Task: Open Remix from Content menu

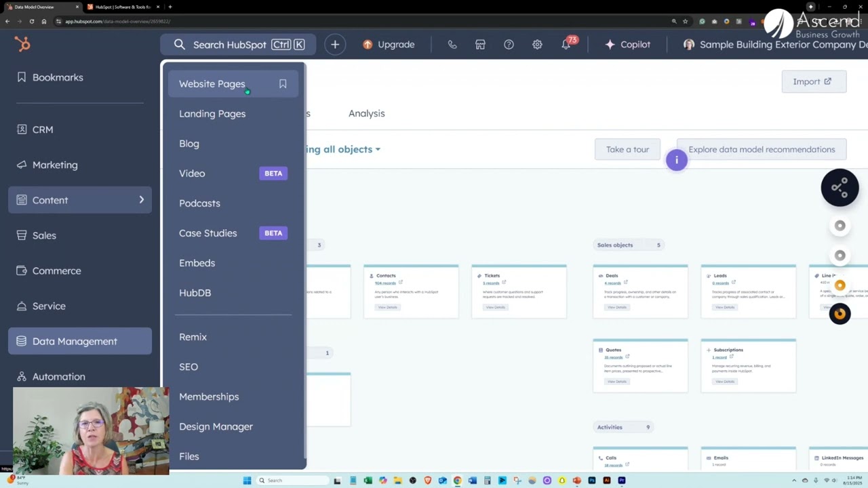Action: tap(193, 337)
